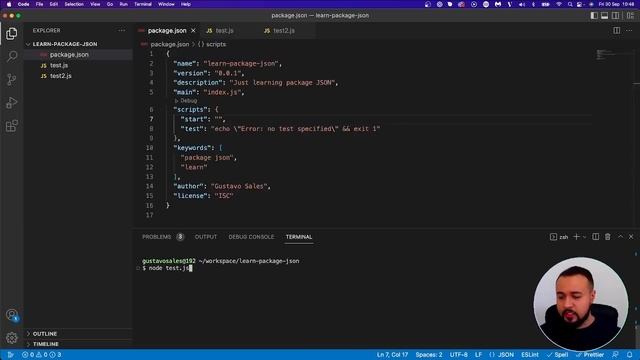Collapse the LEARN-PACKAGE-JSON folder section
The image size is (640, 360).
pos(64,44)
